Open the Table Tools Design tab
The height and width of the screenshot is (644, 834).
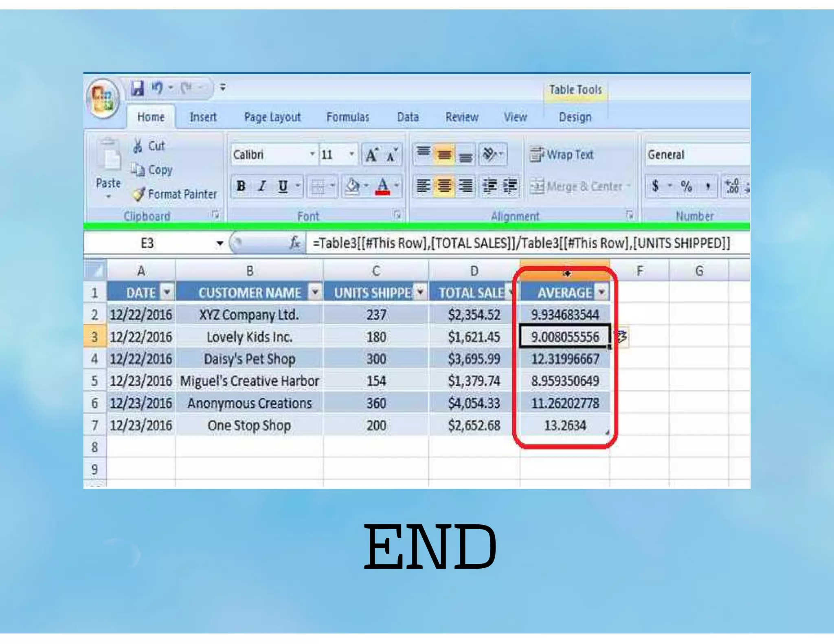pos(575,117)
